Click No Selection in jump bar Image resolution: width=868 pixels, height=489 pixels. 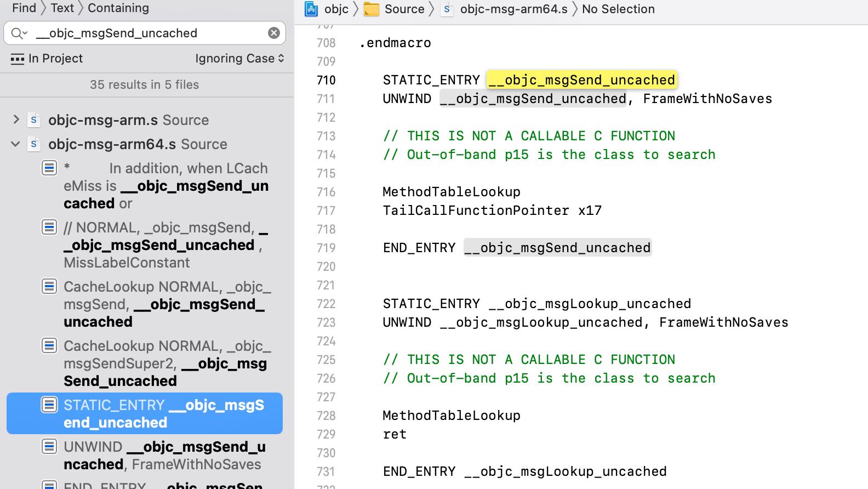click(x=618, y=9)
